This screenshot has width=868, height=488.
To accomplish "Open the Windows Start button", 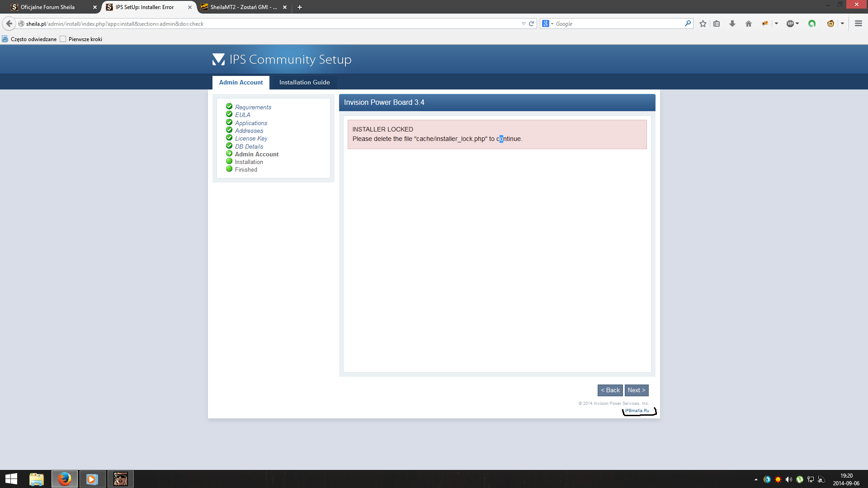I will pos(11,479).
